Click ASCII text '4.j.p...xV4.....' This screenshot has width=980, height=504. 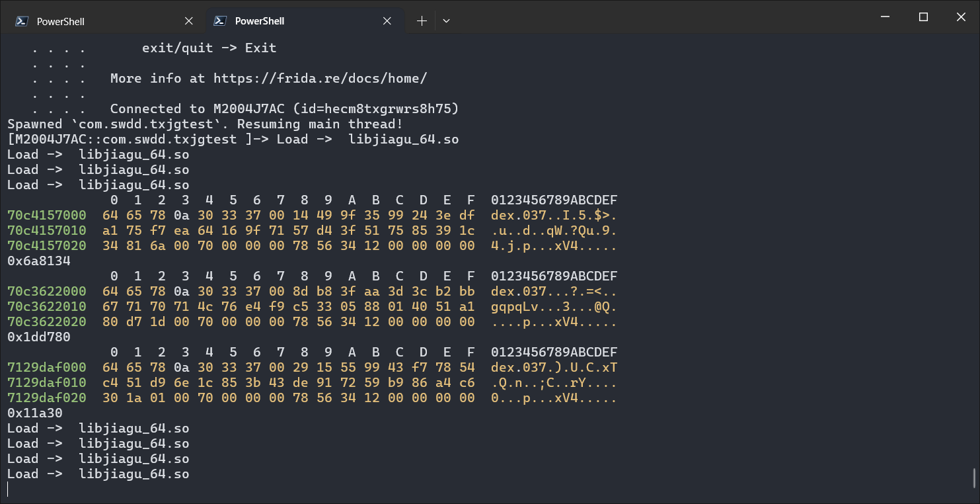coord(554,245)
